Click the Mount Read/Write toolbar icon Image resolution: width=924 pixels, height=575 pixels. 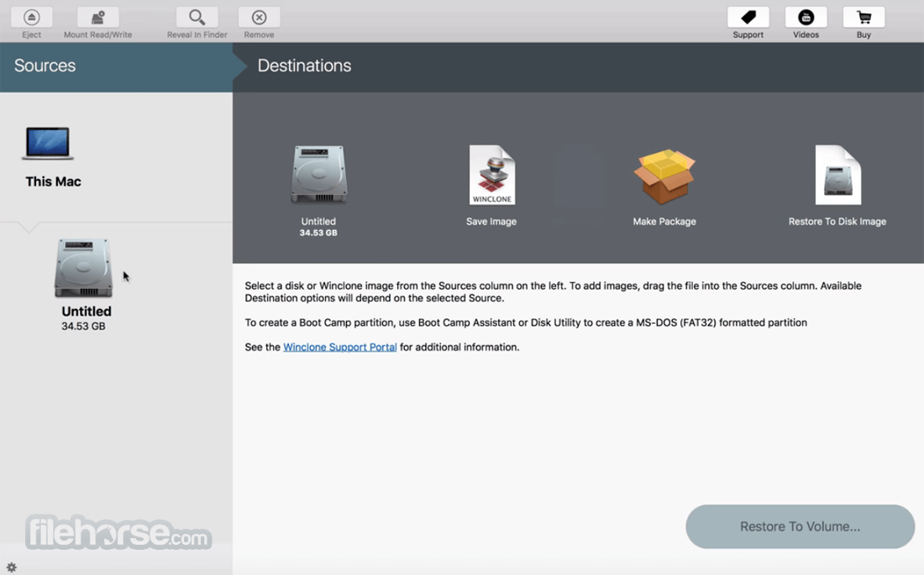(x=97, y=18)
